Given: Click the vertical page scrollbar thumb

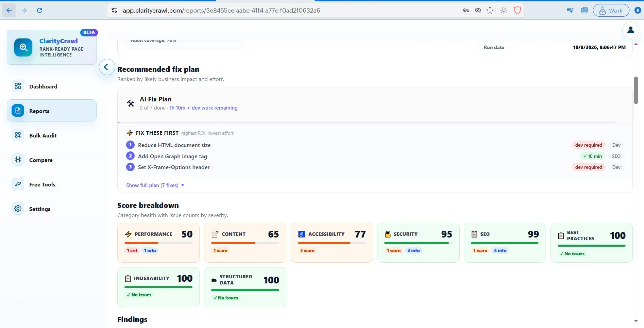Looking at the screenshot, I should coord(636,91).
